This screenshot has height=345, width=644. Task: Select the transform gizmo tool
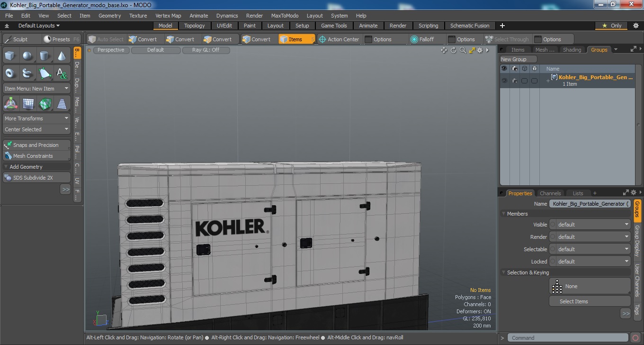pos(10,103)
